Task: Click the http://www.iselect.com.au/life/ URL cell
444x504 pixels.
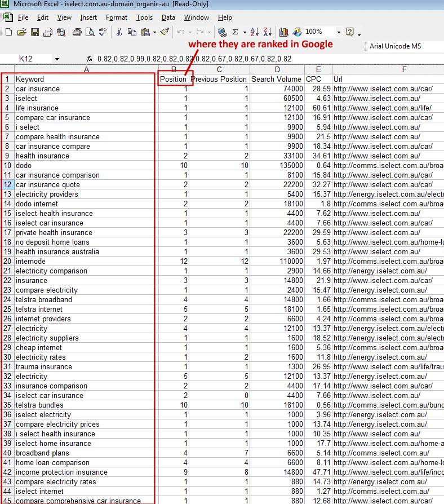Action: click(x=388, y=108)
